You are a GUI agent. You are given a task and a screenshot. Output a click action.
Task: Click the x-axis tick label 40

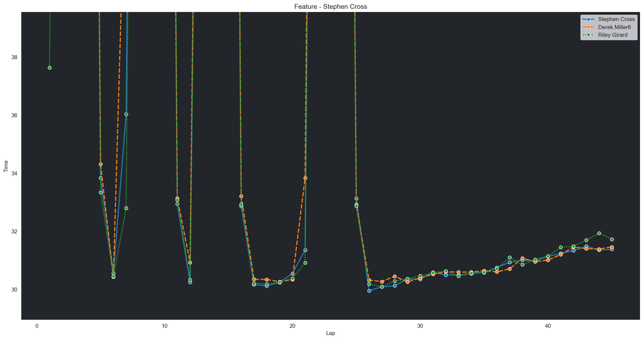pyautogui.click(x=548, y=326)
